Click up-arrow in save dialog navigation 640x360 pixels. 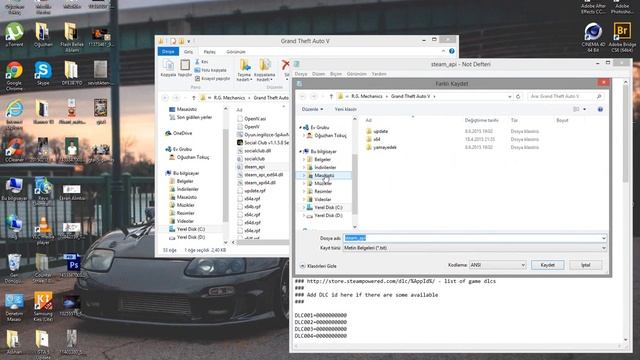coord(331,96)
